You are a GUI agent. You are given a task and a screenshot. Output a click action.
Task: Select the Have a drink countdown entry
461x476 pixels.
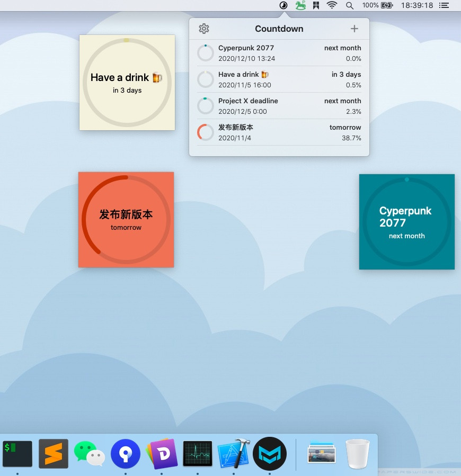279,79
